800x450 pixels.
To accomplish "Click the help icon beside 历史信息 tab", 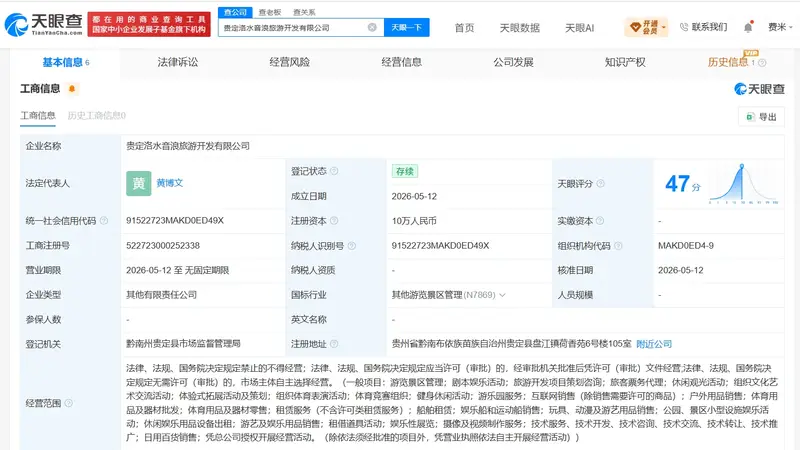I will click(x=762, y=63).
